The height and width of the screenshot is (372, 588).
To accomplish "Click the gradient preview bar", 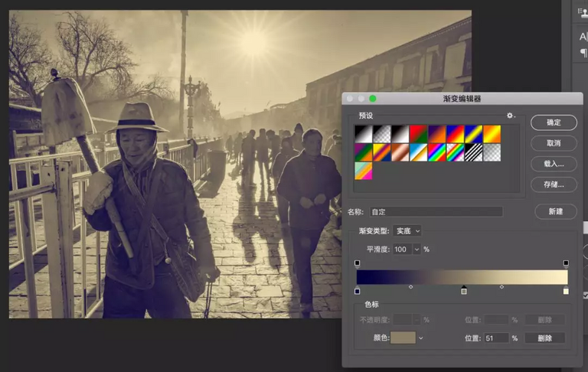I will [x=462, y=277].
